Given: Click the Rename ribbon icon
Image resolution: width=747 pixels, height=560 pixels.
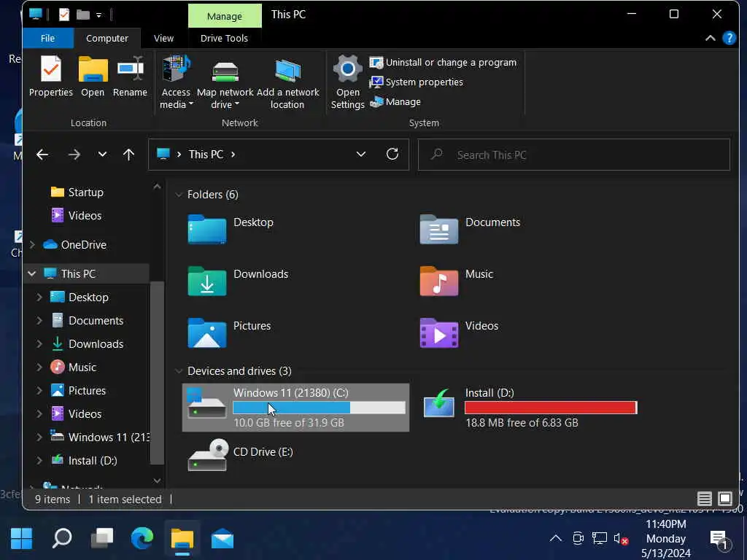Looking at the screenshot, I should pos(130,69).
